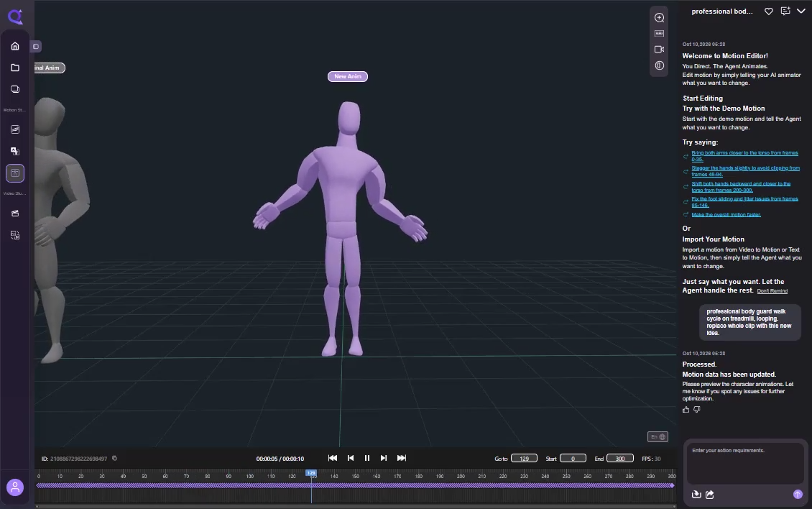Viewport: 812px width, 509px height.
Task: Click the camera recording icon in viewport toolbar
Action: (x=659, y=49)
